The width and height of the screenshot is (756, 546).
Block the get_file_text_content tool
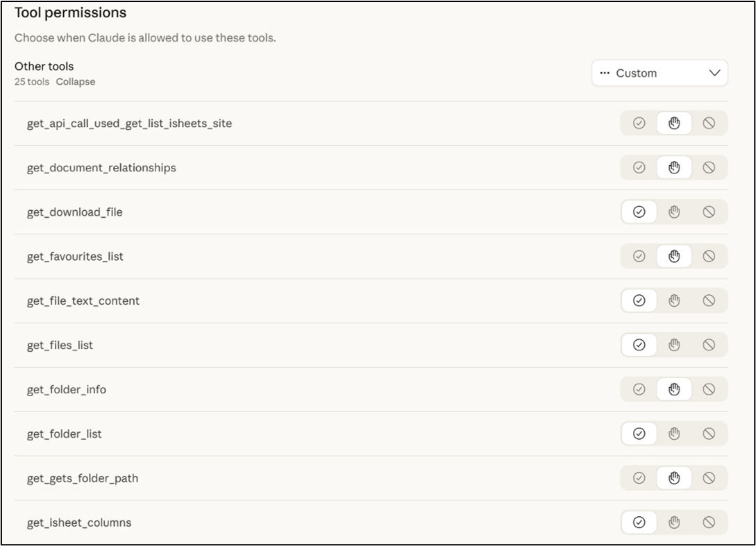(709, 301)
